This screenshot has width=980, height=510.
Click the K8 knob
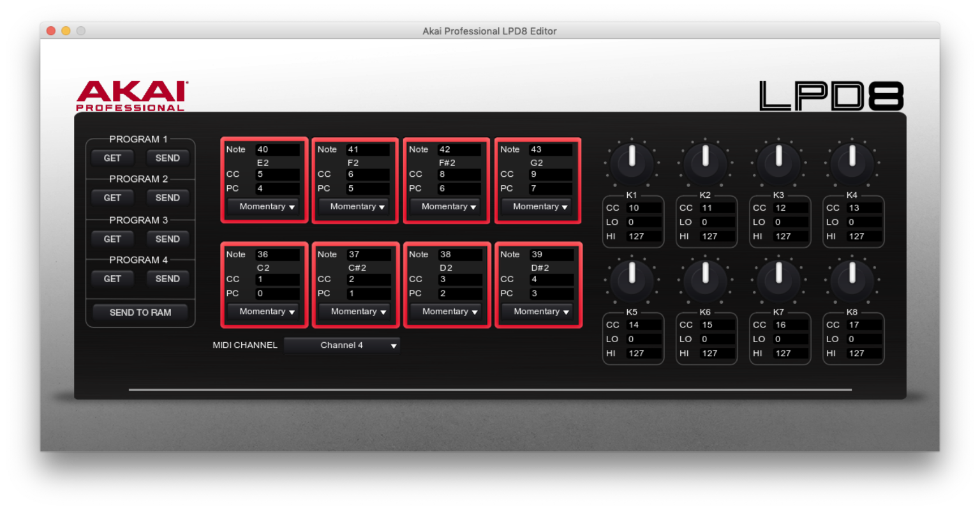[852, 280]
